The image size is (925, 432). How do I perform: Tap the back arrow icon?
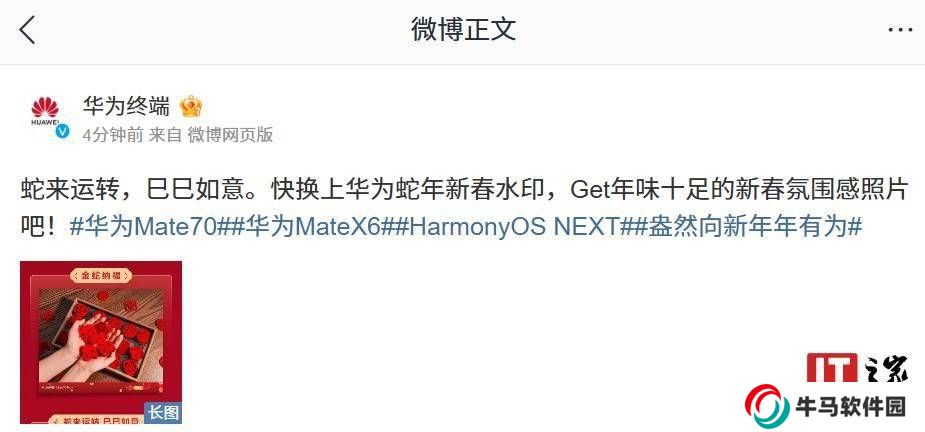coord(27,30)
